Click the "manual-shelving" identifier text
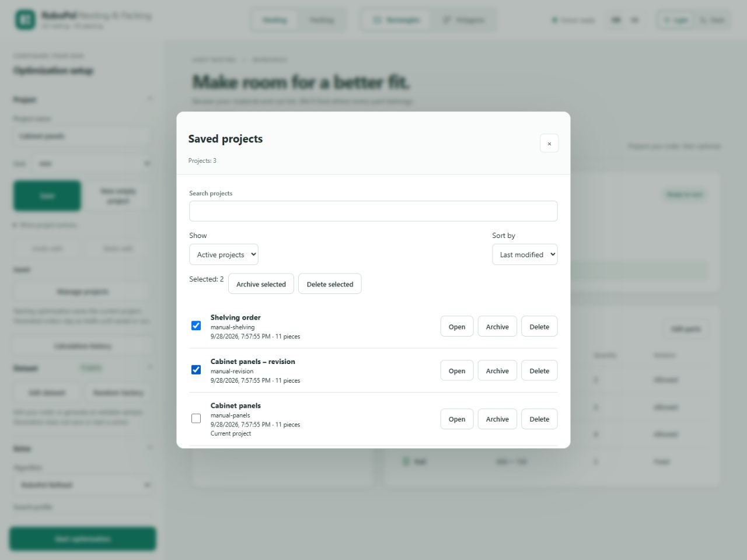747x560 pixels. tap(232, 327)
